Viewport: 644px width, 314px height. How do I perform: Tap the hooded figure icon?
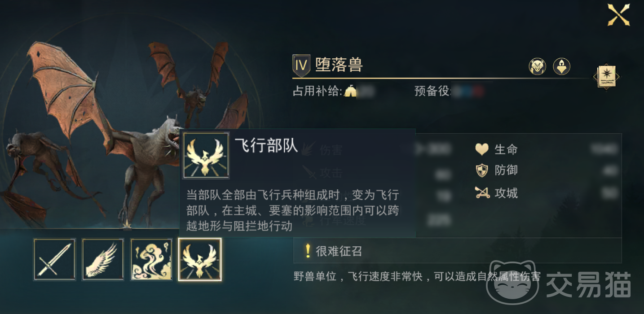point(561,66)
